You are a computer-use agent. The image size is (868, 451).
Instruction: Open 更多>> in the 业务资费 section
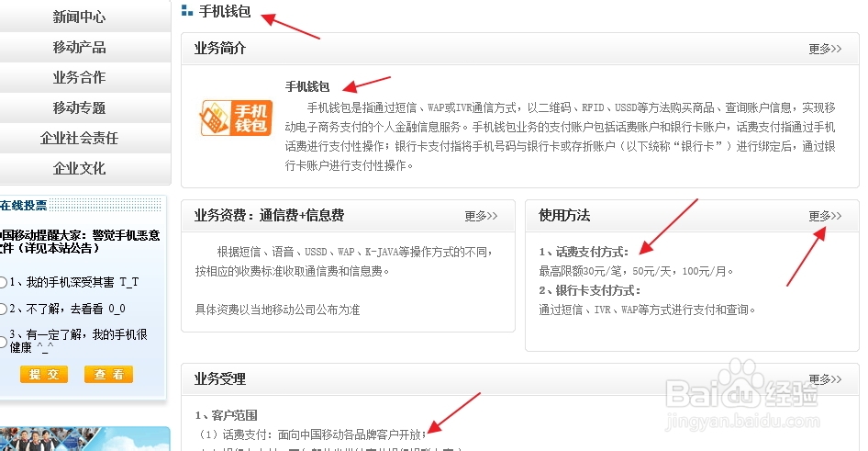(x=481, y=216)
